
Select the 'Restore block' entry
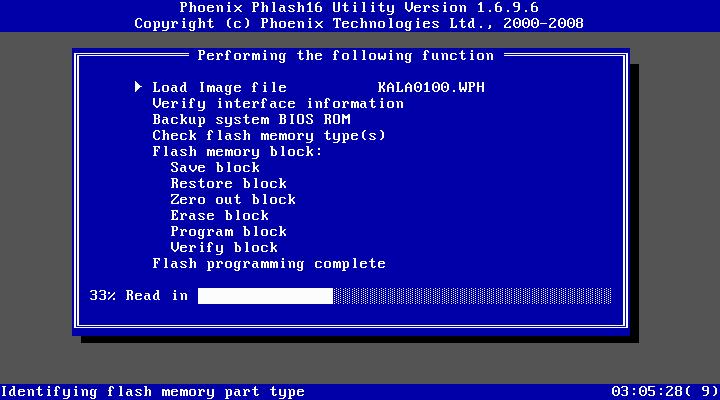click(228, 183)
